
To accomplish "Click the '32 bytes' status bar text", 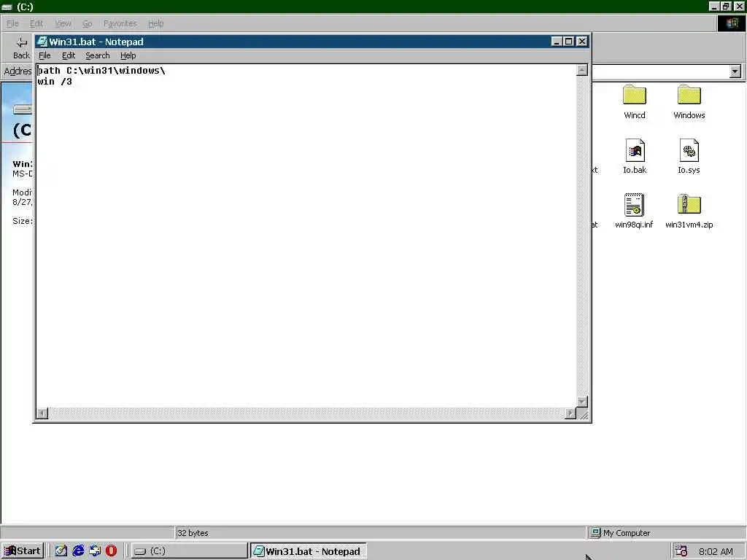I will pyautogui.click(x=193, y=533).
